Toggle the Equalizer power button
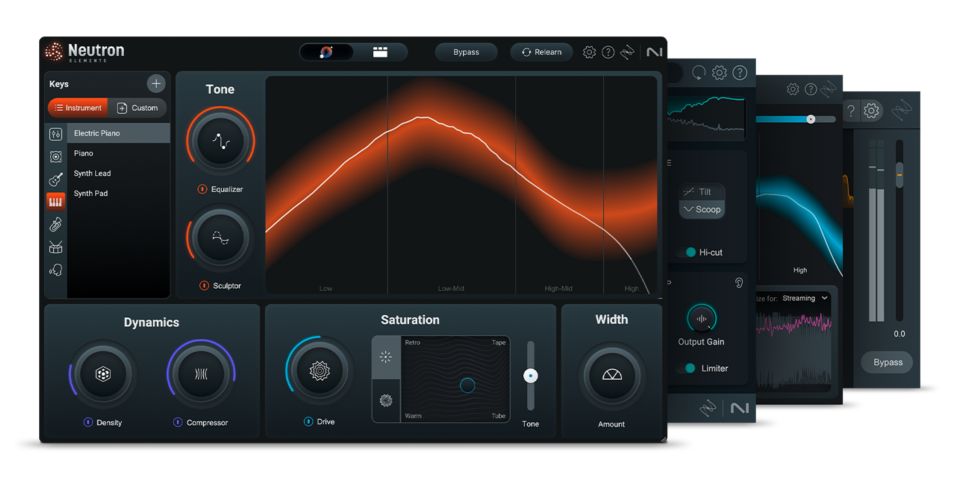960x480 pixels. [x=203, y=188]
